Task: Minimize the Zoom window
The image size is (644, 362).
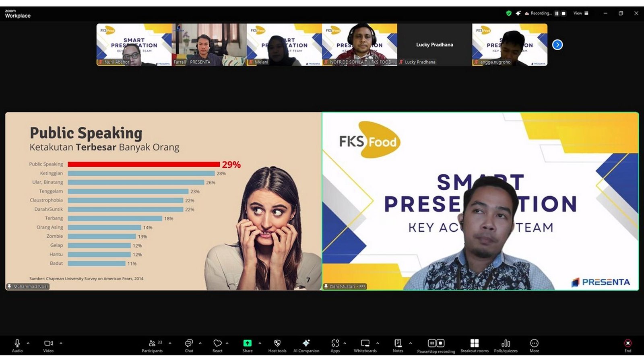Action: 605,13
